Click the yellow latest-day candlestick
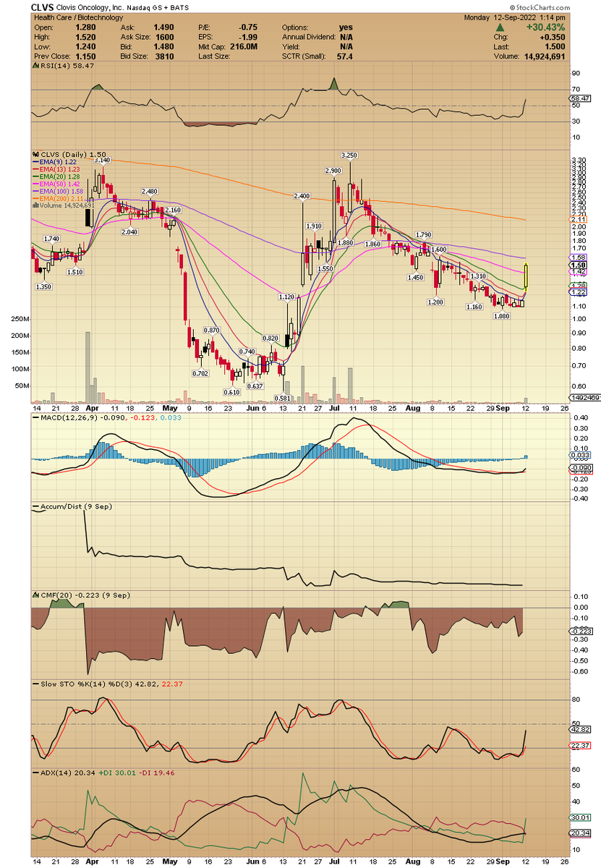601x868 pixels. [526, 278]
